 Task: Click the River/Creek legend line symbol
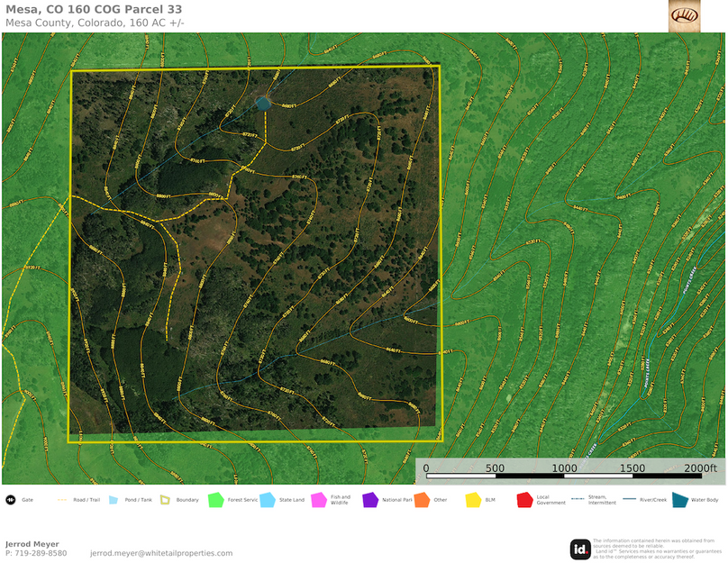coord(623,500)
